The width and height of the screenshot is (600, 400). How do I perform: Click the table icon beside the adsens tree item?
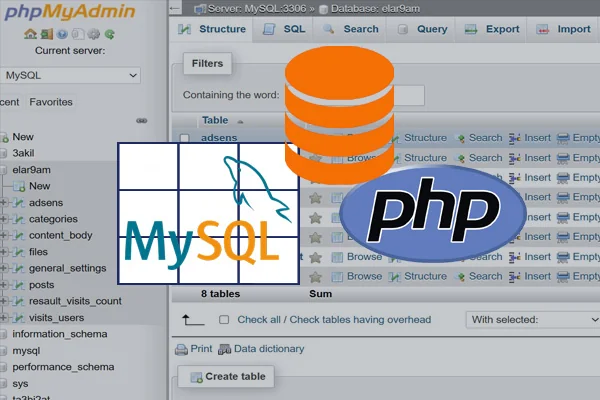[18, 202]
